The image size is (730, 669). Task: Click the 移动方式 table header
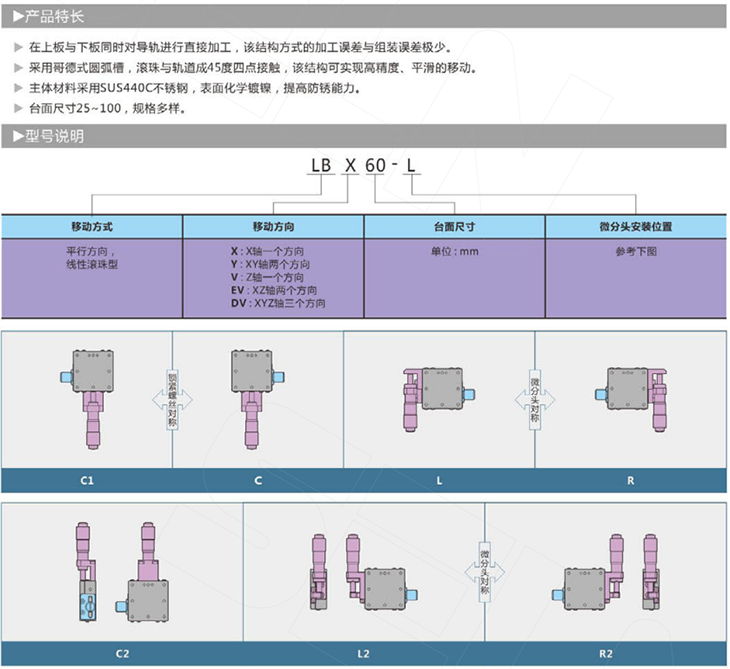pyautogui.click(x=91, y=227)
